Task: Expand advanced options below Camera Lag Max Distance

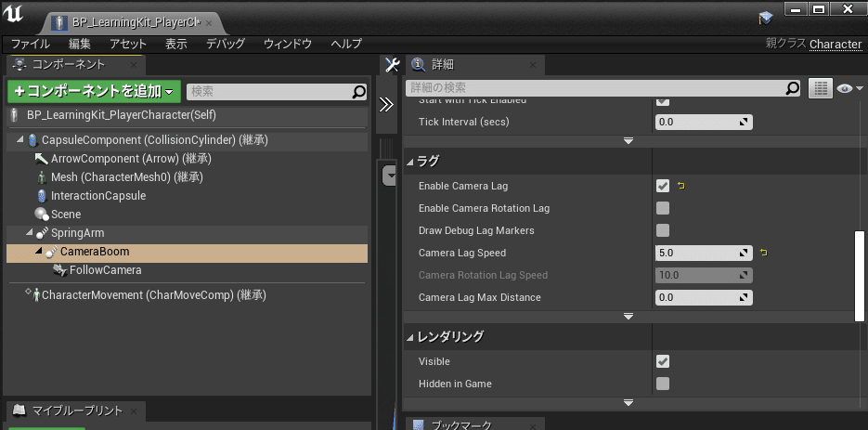Action: tap(628, 316)
